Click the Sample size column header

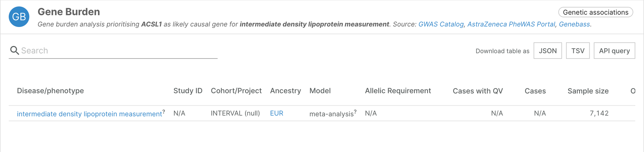pyautogui.click(x=588, y=91)
